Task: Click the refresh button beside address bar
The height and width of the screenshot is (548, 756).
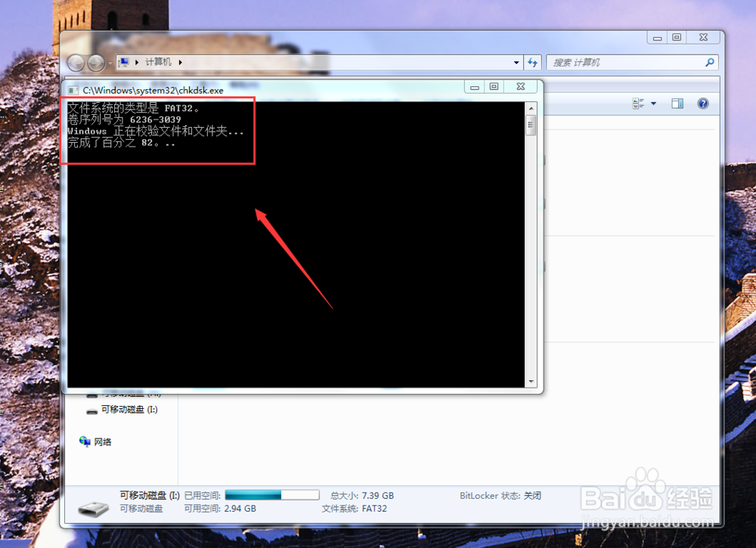Action: tap(532, 63)
